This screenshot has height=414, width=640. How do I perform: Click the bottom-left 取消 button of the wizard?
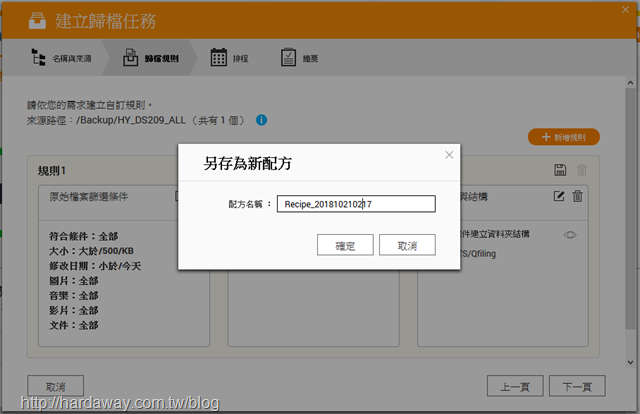click(x=56, y=386)
